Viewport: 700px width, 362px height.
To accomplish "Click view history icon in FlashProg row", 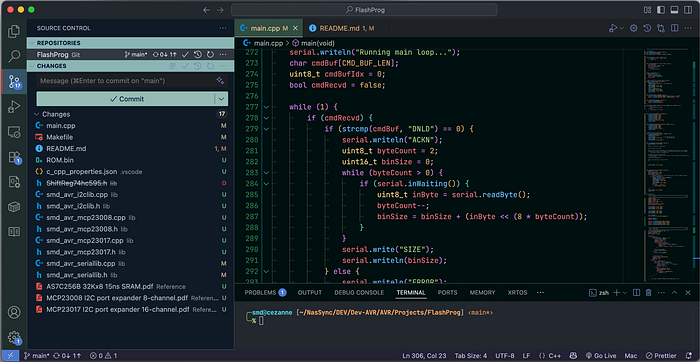I will pyautogui.click(x=198, y=54).
